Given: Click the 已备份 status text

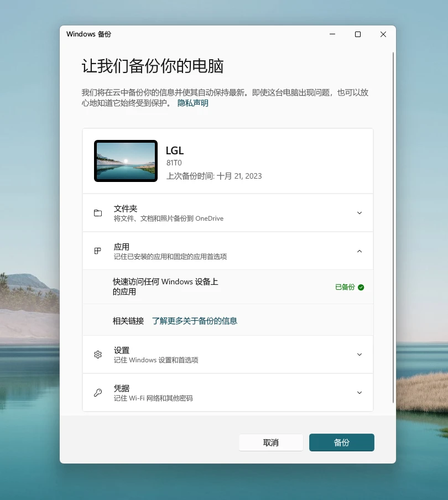Looking at the screenshot, I should tap(345, 287).
